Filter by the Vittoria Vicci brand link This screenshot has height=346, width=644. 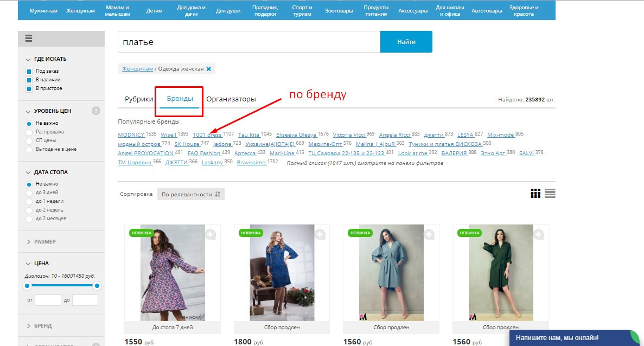point(349,135)
